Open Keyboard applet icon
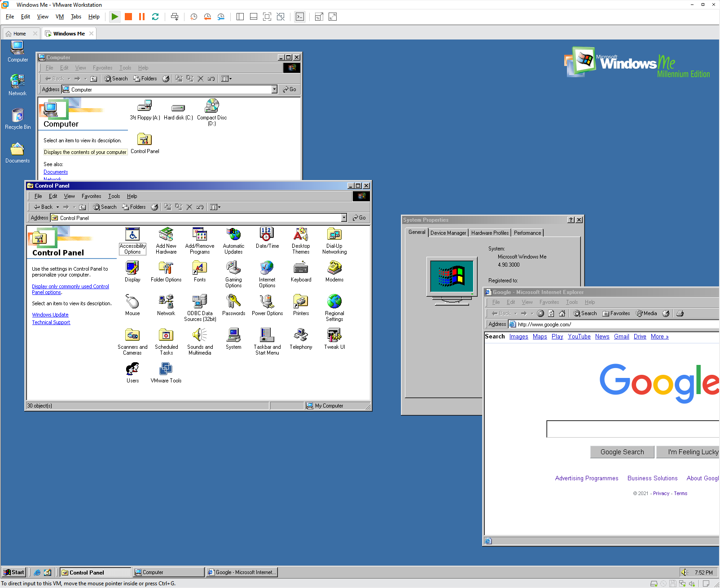The width and height of the screenshot is (720, 588). coord(301,272)
